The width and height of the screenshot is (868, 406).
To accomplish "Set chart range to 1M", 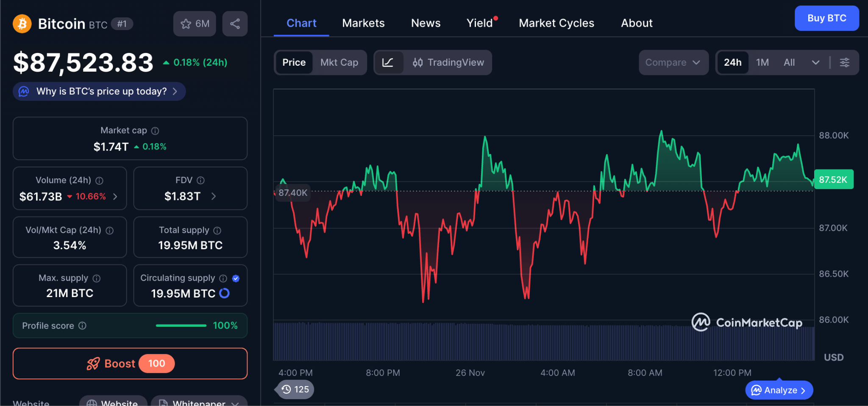I will click(762, 63).
